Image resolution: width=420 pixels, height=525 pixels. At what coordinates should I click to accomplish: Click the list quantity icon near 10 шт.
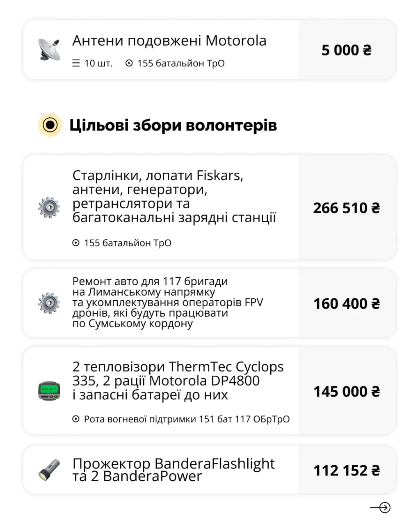pyautogui.click(x=76, y=63)
